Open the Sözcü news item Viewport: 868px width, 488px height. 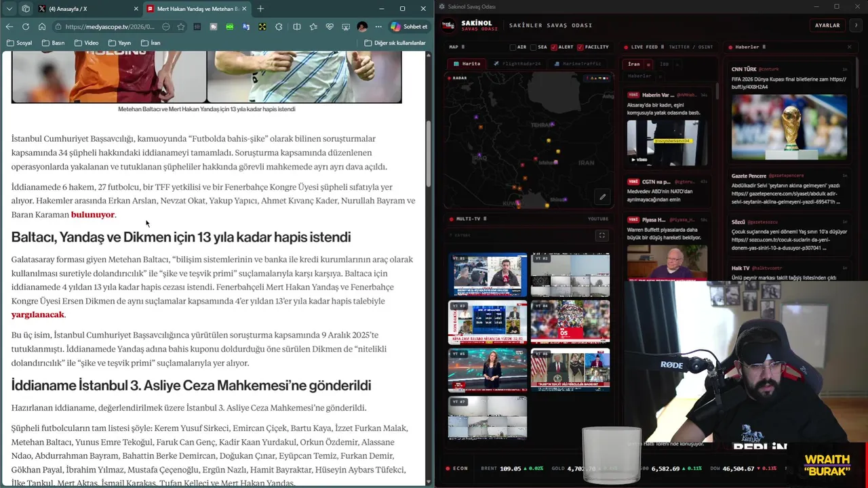pyautogui.click(x=789, y=235)
